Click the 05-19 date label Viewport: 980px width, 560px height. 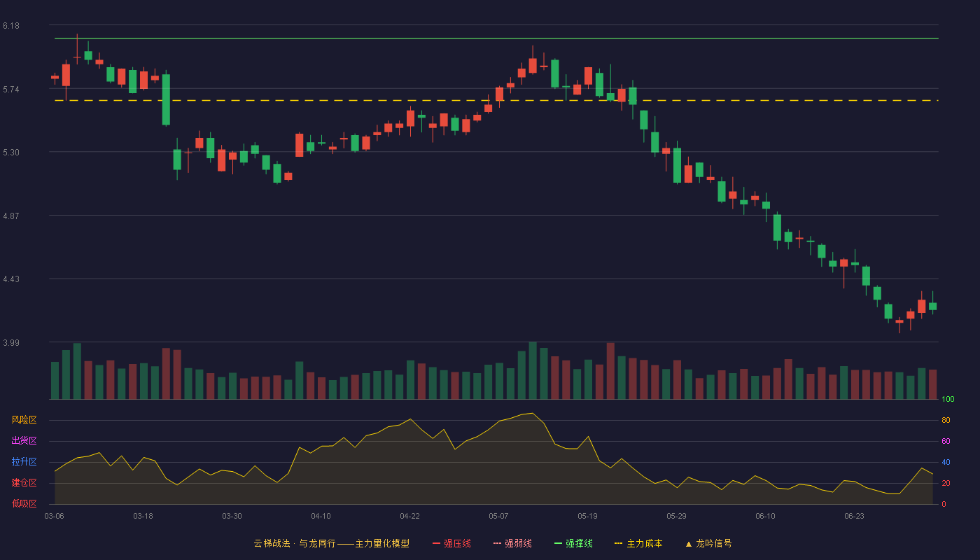(x=587, y=516)
